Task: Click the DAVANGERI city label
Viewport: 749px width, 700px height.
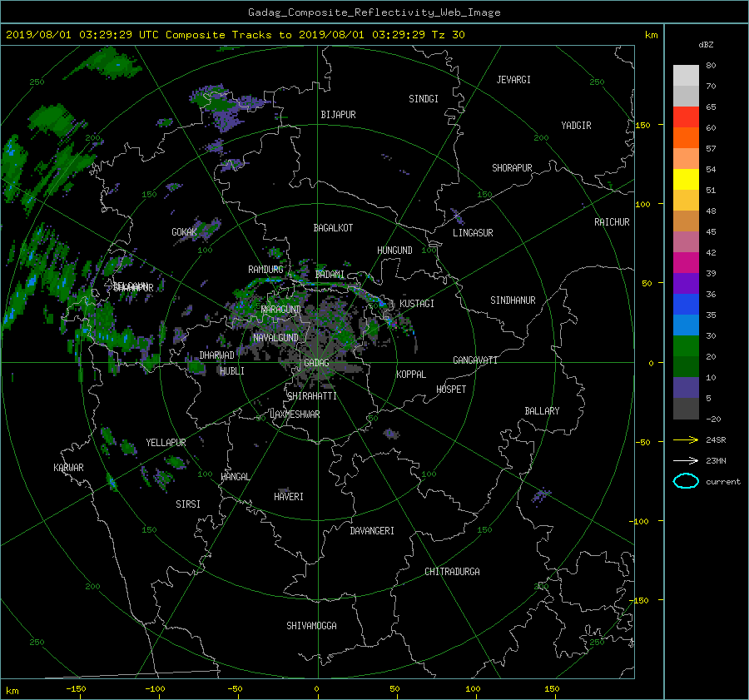Action: (372, 531)
